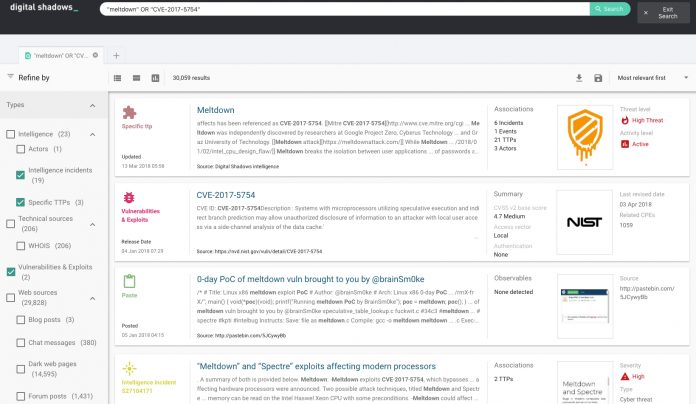
Task: Click "21 TTPs" in Meltdown associations
Action: (505, 140)
